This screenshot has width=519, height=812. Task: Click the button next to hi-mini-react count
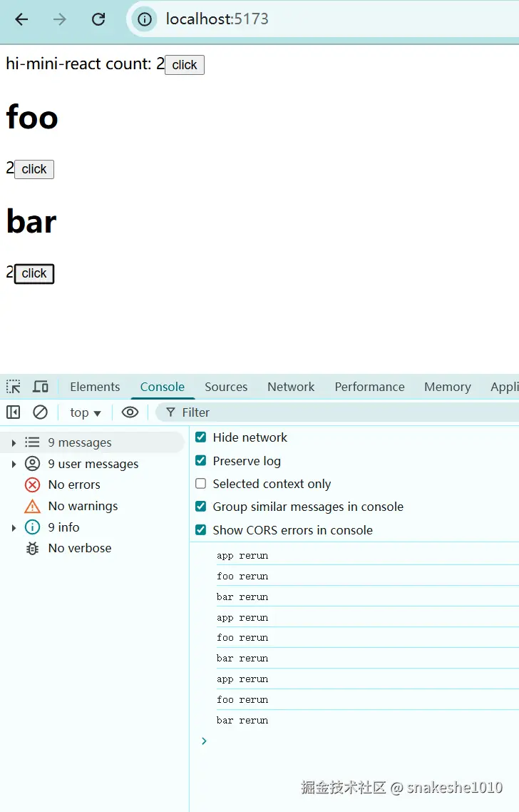point(185,65)
